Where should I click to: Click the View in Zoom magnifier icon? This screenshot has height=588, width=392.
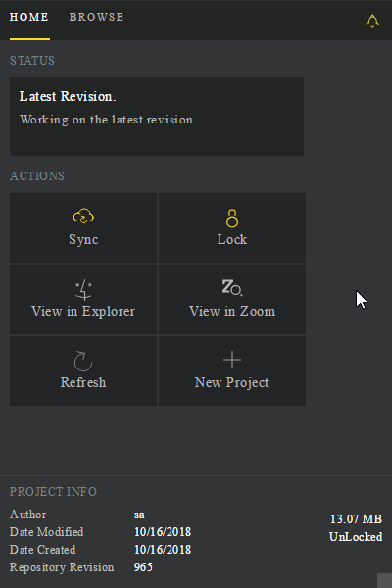coord(232,287)
